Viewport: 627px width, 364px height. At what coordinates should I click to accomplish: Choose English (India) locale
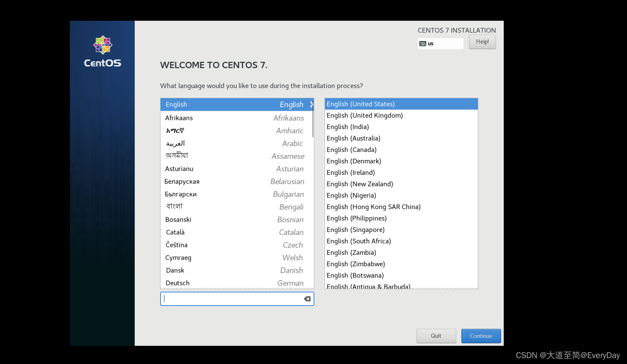click(401, 127)
